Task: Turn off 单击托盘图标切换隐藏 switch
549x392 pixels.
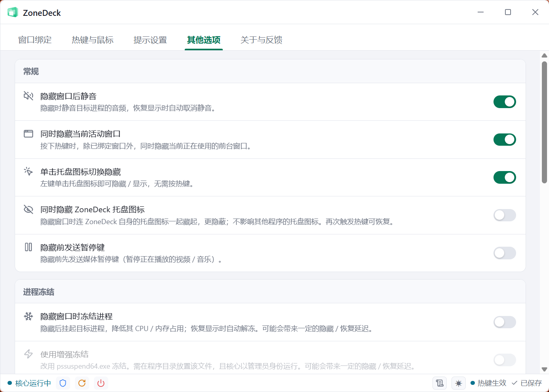Action: tap(505, 177)
